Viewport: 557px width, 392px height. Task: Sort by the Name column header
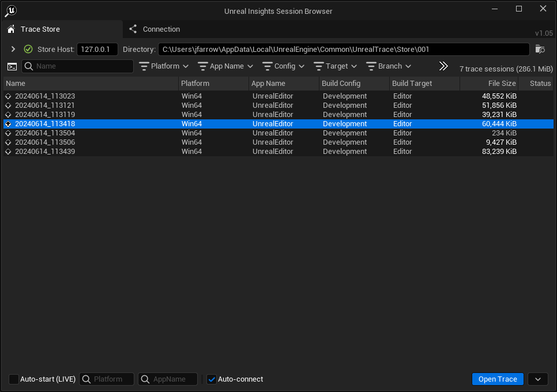(91, 84)
